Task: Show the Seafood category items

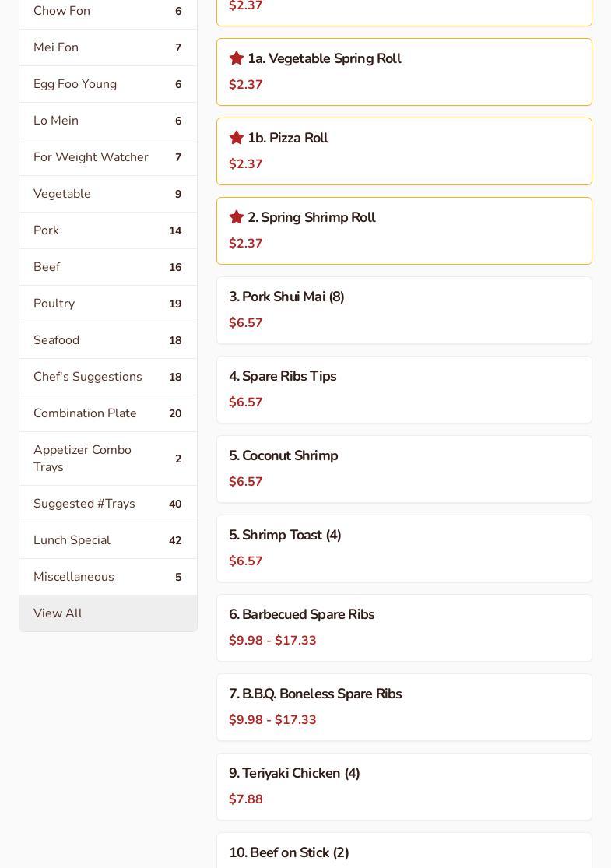Action: 107,340
